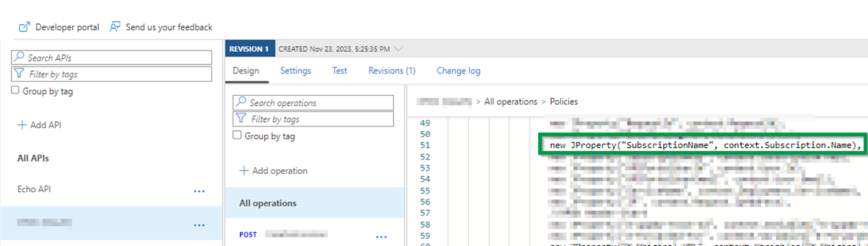Open the Developer portal external link icon

pos(25,27)
